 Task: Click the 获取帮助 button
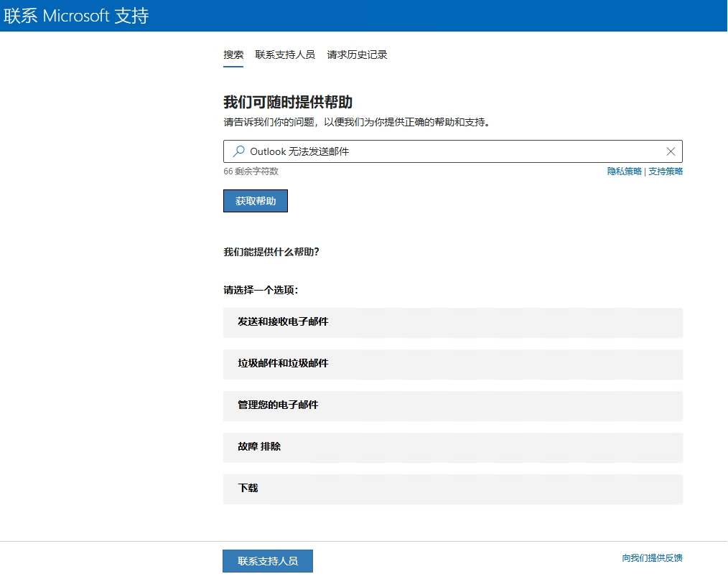256,201
